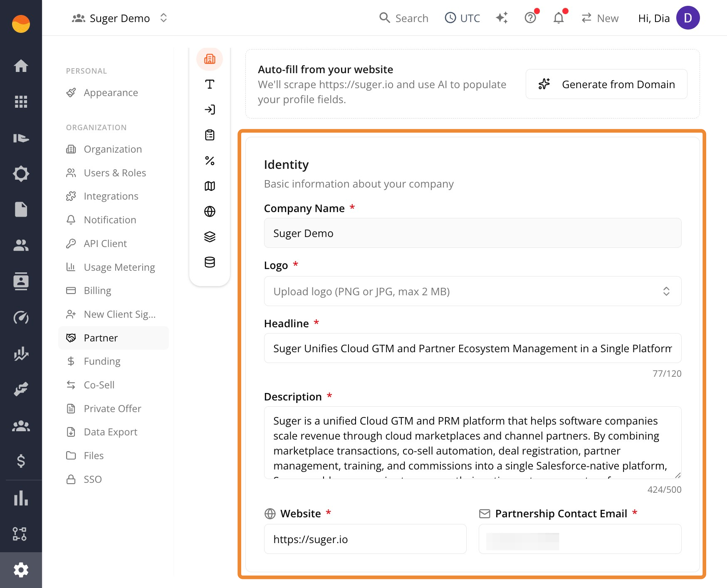This screenshot has width=727, height=588.
Task: Click the Partnership Contact Email field
Action: (580, 539)
